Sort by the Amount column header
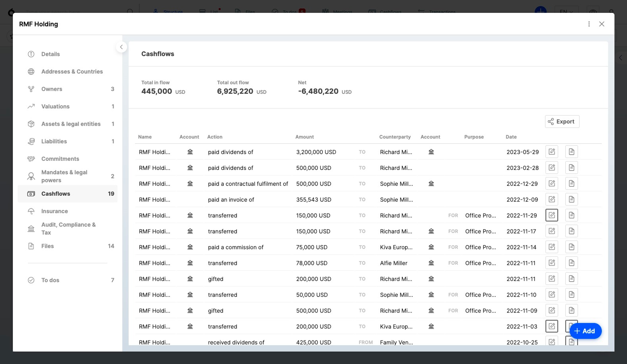Screen dimensions: 627x364 (x=304, y=137)
